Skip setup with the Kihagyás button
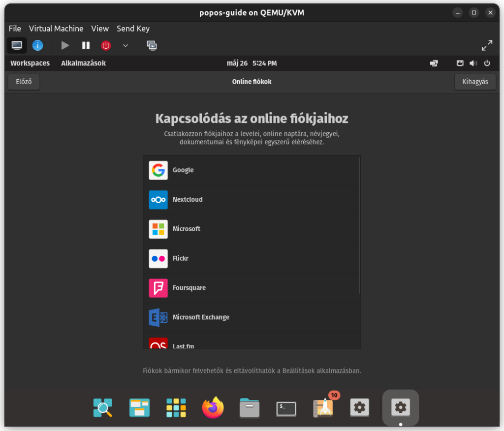The height and width of the screenshot is (431, 504). point(475,82)
